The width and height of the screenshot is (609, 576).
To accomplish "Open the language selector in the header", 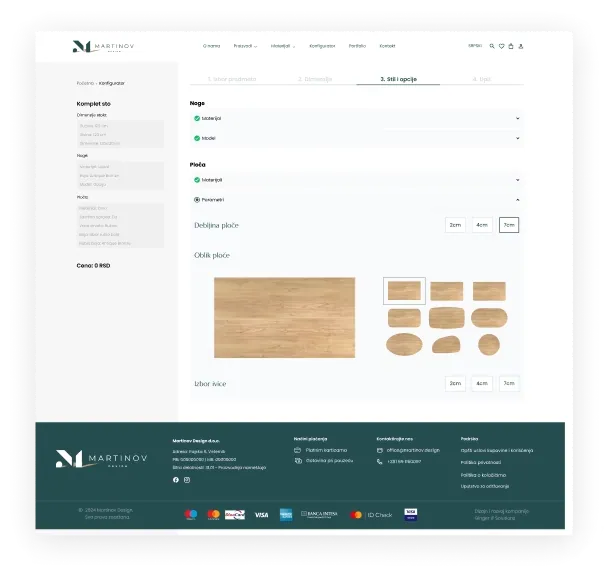I will tap(475, 46).
